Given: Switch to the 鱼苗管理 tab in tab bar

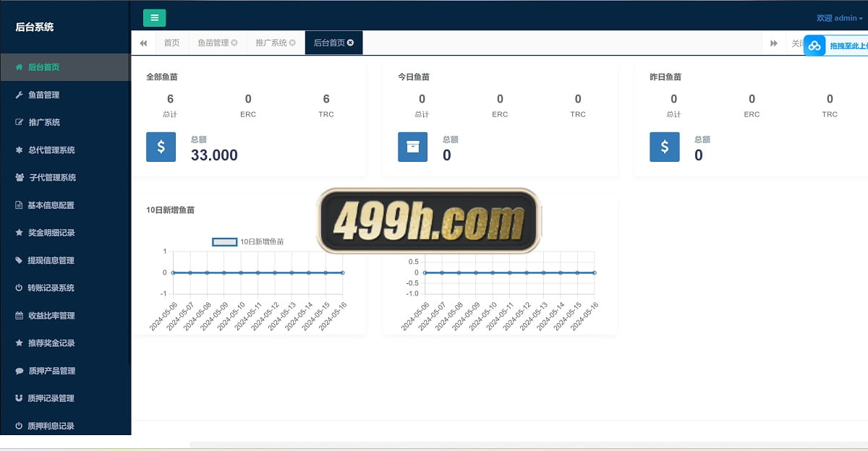Looking at the screenshot, I should tap(218, 43).
